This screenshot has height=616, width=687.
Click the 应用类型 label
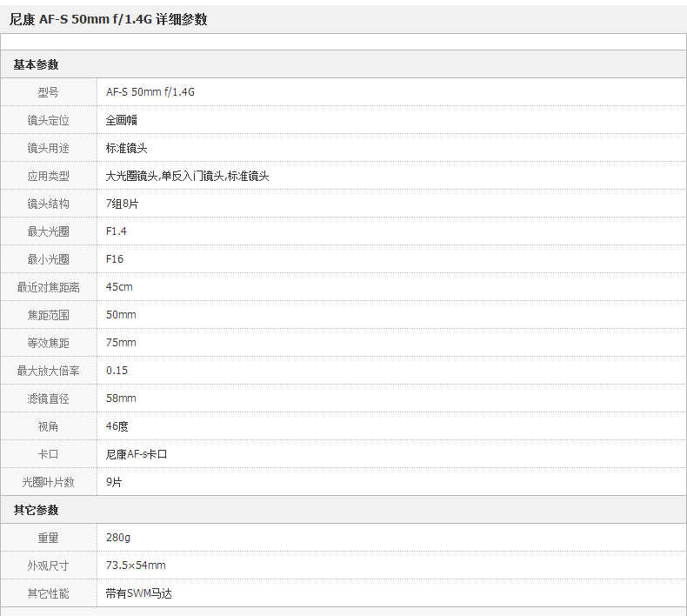pos(48,176)
